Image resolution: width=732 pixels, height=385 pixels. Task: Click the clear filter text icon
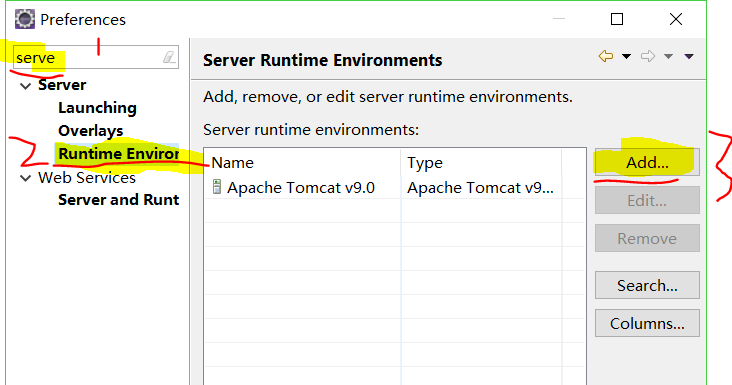[169, 57]
